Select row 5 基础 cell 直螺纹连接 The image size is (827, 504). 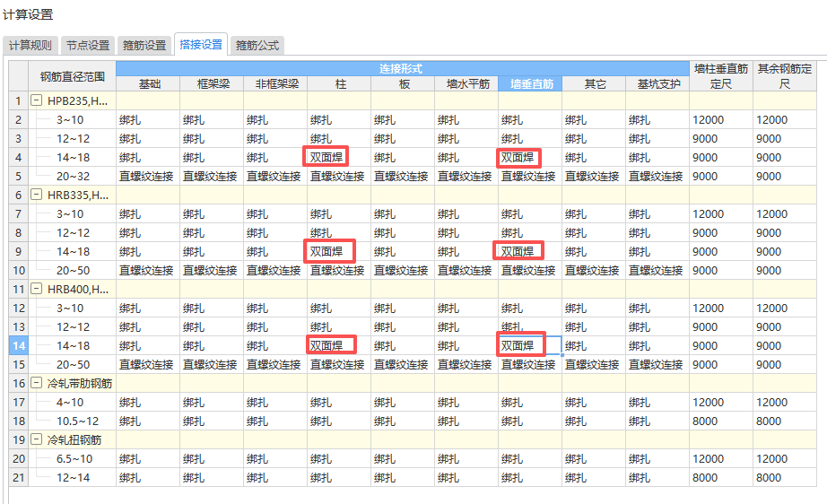(x=148, y=176)
